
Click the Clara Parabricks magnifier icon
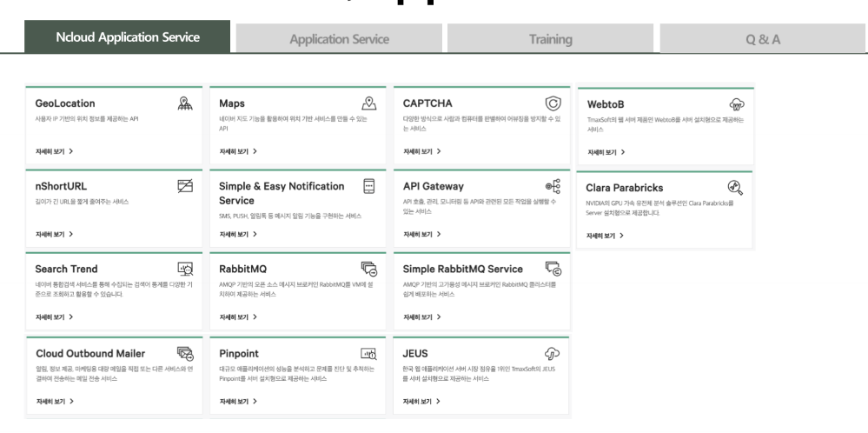point(735,188)
